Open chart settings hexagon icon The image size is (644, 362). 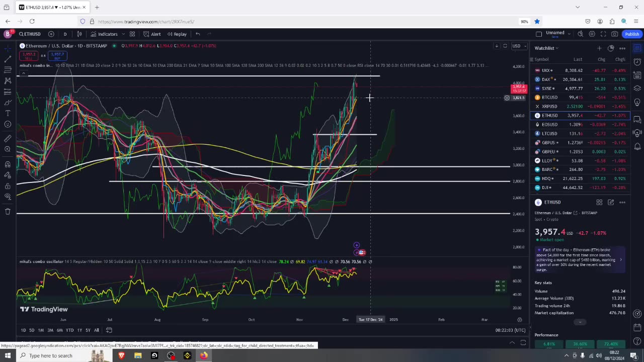592,34
